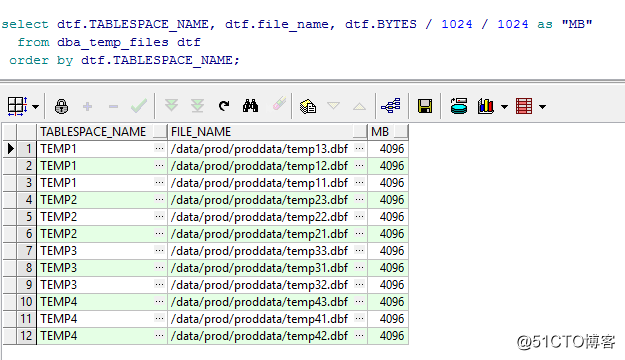This screenshot has width=625, height=360.
Task: Click the select keyword in SQL editor
Action: (25, 24)
